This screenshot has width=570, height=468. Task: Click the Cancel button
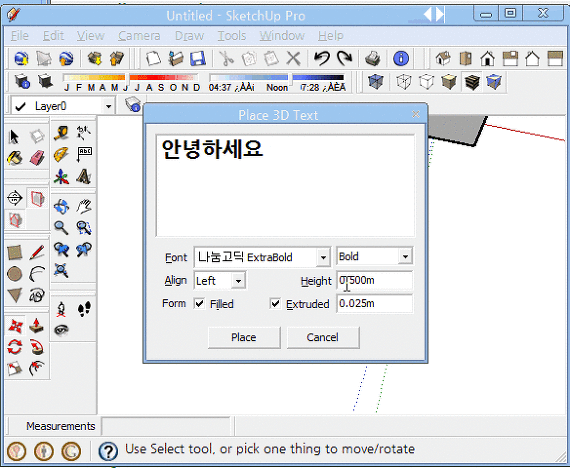point(323,337)
